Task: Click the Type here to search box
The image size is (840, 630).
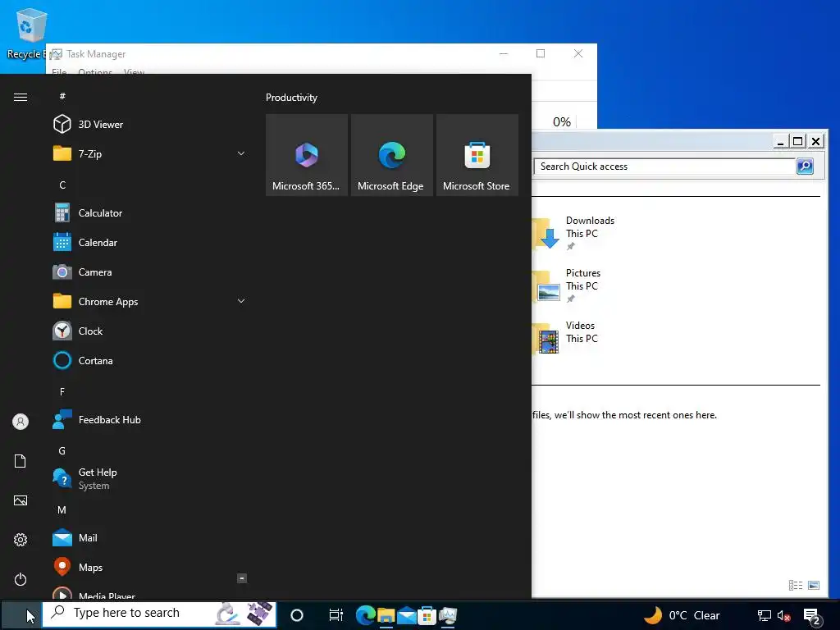Action: (x=160, y=614)
